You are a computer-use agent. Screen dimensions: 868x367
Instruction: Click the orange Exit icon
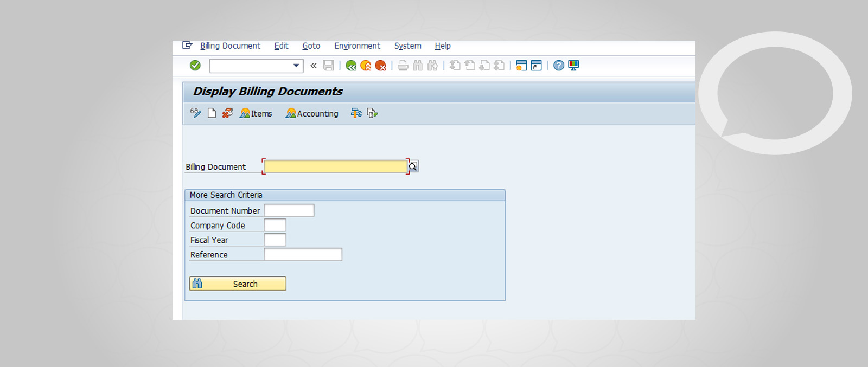tap(366, 66)
